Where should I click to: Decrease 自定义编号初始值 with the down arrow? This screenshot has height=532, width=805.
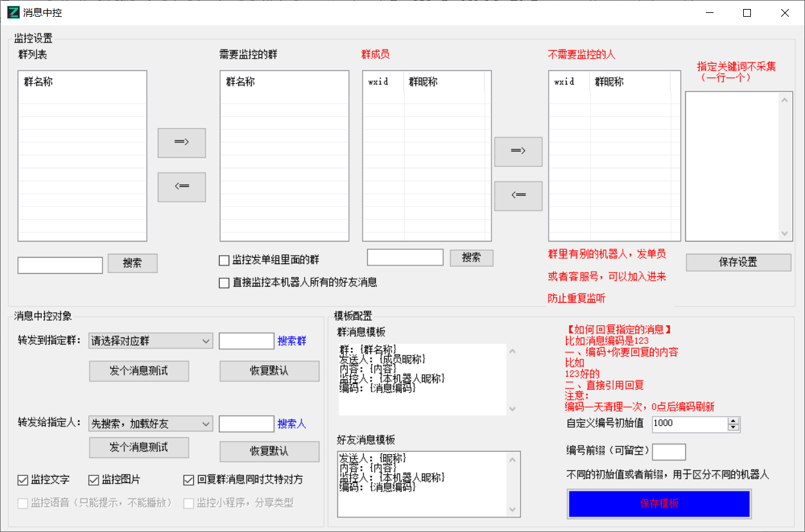(734, 428)
